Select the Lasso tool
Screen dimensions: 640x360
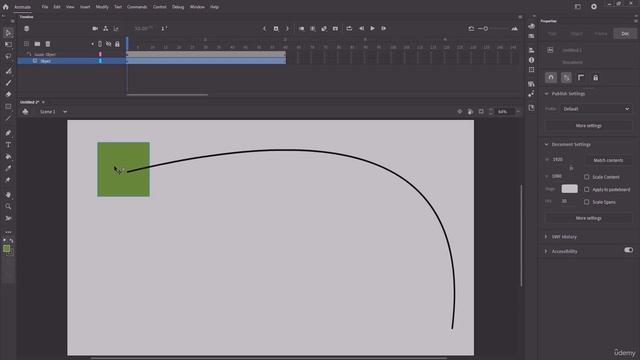click(8, 56)
